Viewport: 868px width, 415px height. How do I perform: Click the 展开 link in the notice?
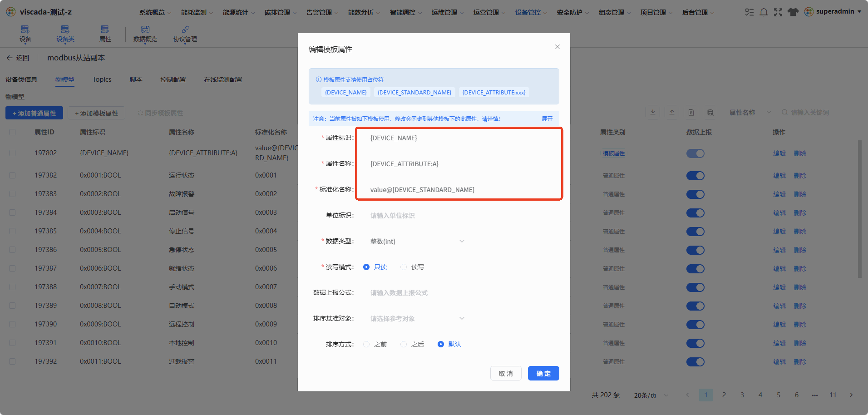tap(547, 119)
